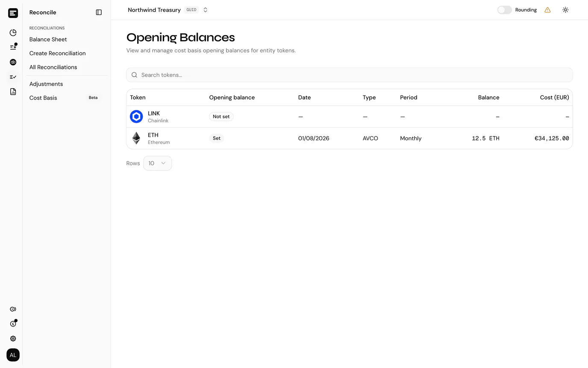Click the circled-dot broadcast icon in the rail

point(13,309)
